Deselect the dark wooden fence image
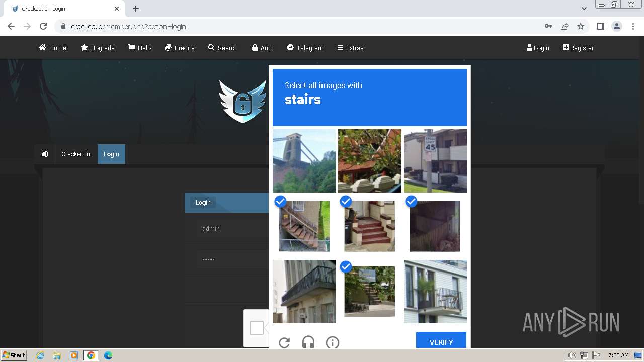644x362 pixels. point(435,226)
